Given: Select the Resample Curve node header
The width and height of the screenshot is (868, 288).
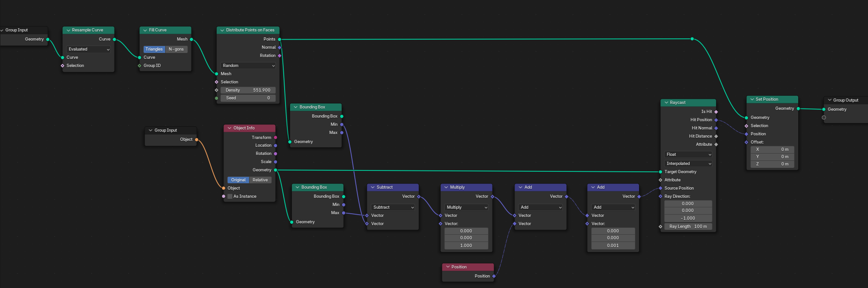Looking at the screenshot, I should [x=88, y=30].
